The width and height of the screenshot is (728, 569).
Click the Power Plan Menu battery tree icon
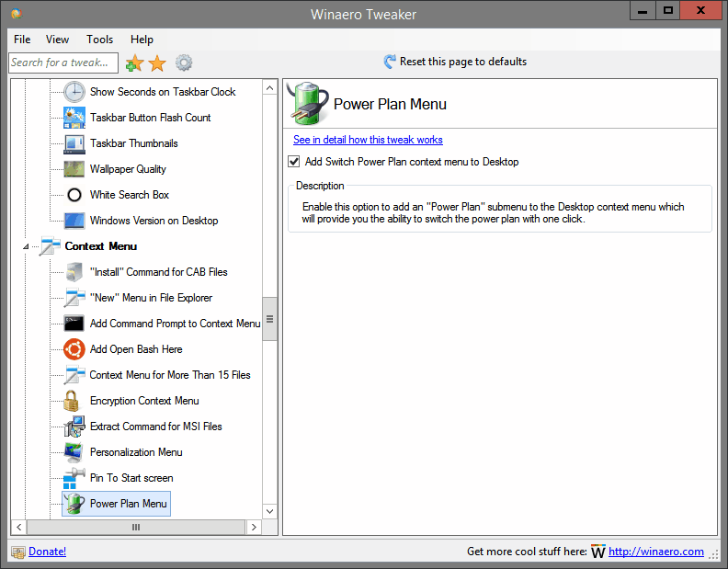[x=74, y=504]
